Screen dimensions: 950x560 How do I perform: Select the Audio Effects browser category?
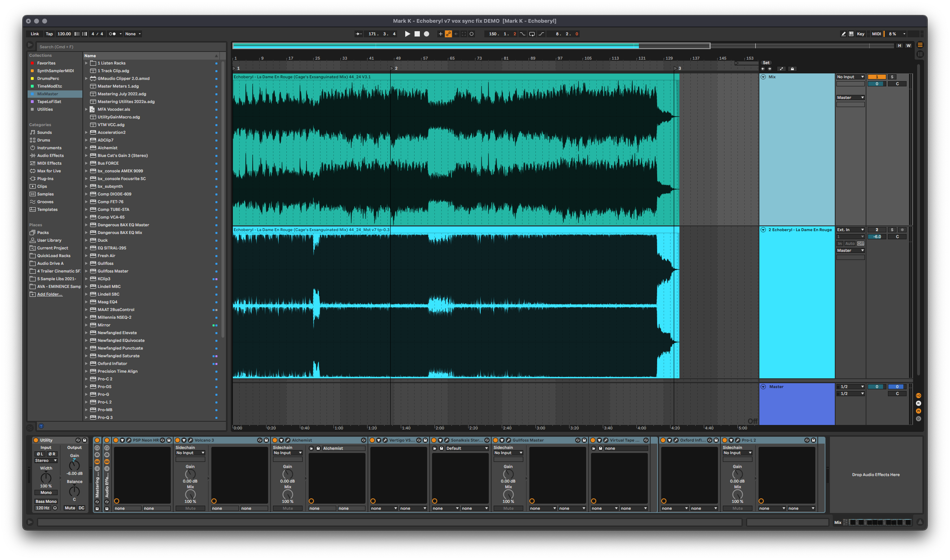click(x=50, y=155)
